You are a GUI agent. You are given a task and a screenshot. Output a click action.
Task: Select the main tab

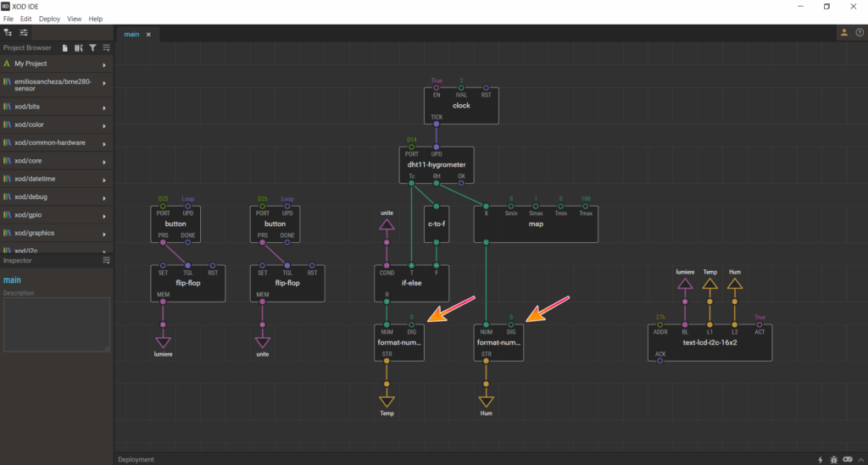coord(131,34)
